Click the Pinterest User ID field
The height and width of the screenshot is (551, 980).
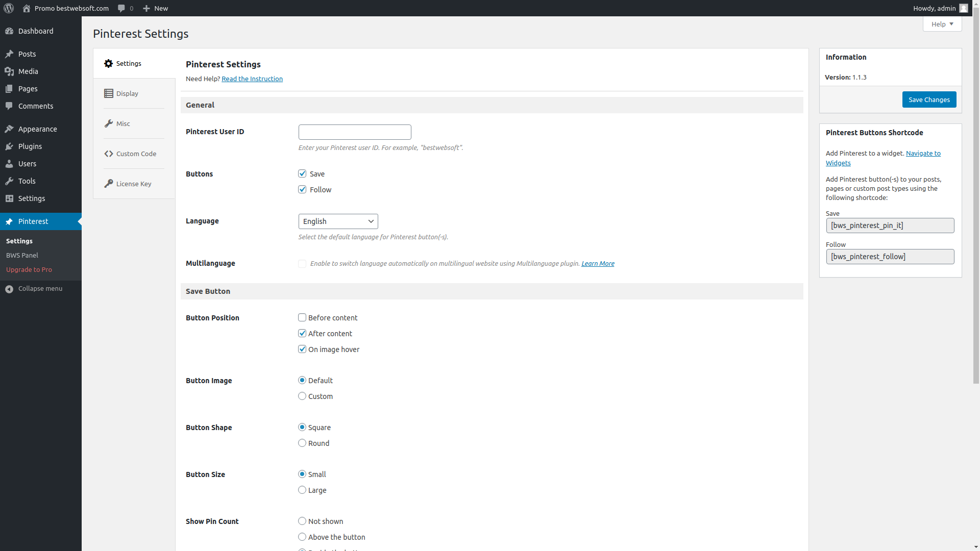355,132
